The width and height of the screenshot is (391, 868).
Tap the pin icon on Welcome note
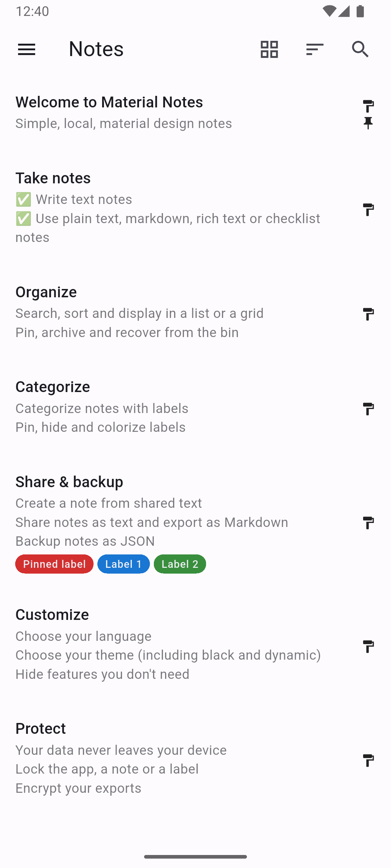tap(368, 123)
